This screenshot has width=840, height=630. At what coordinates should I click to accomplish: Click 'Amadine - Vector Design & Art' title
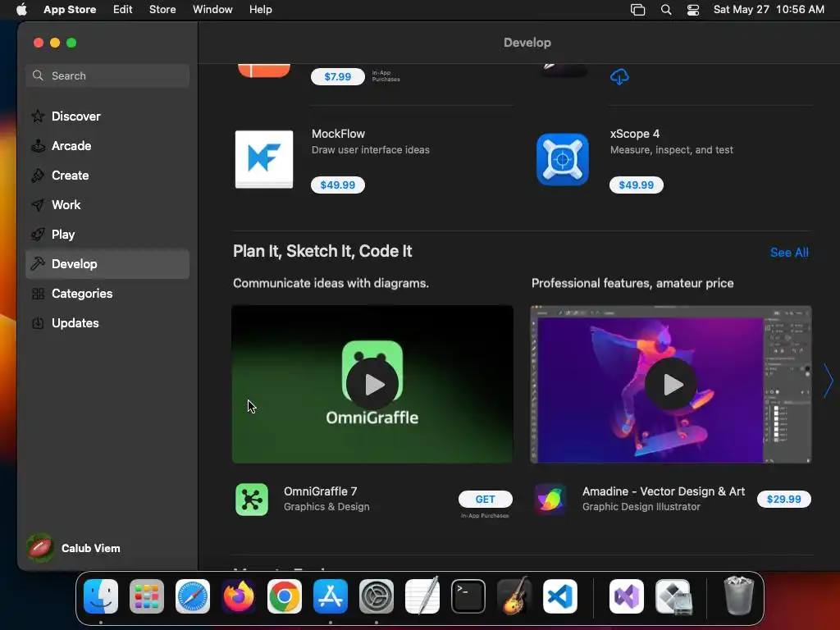tap(663, 491)
